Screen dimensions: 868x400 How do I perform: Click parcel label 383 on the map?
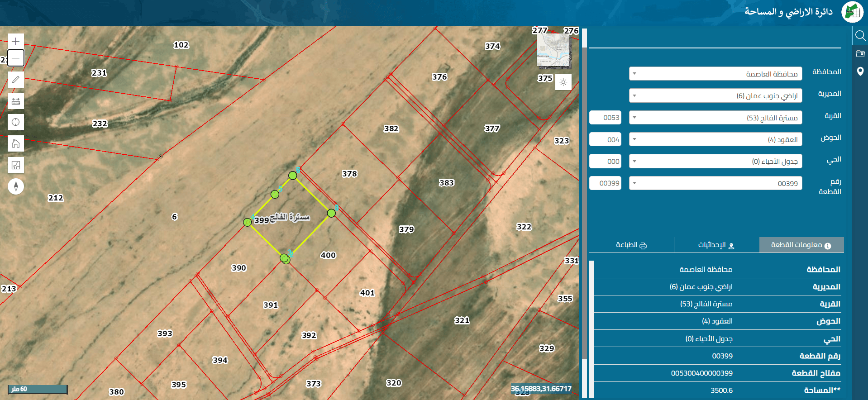point(446,183)
